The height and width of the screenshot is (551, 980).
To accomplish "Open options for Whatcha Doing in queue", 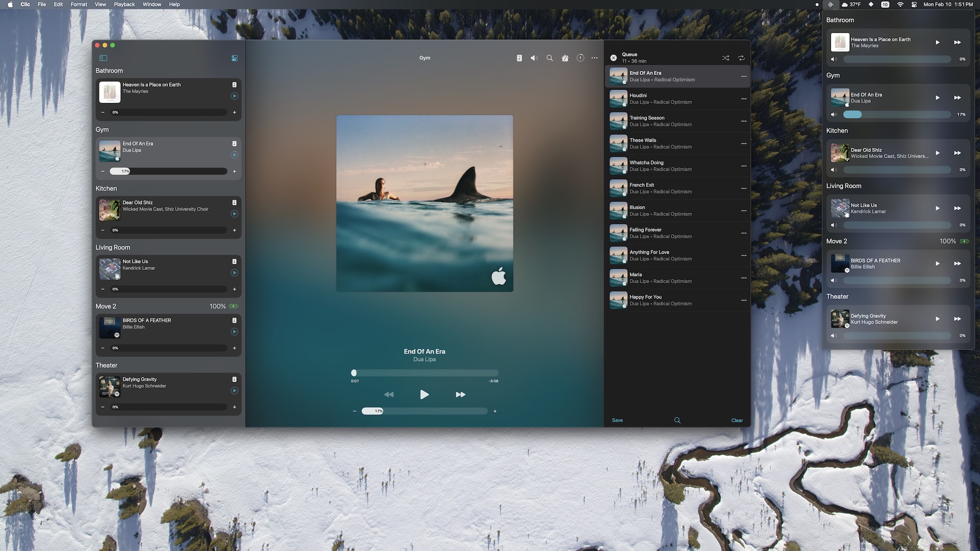I will point(744,166).
